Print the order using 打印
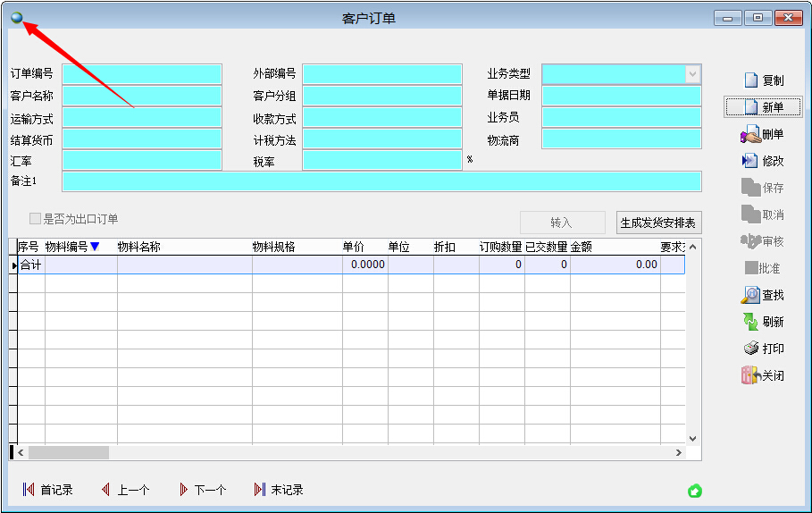 [x=751, y=349]
